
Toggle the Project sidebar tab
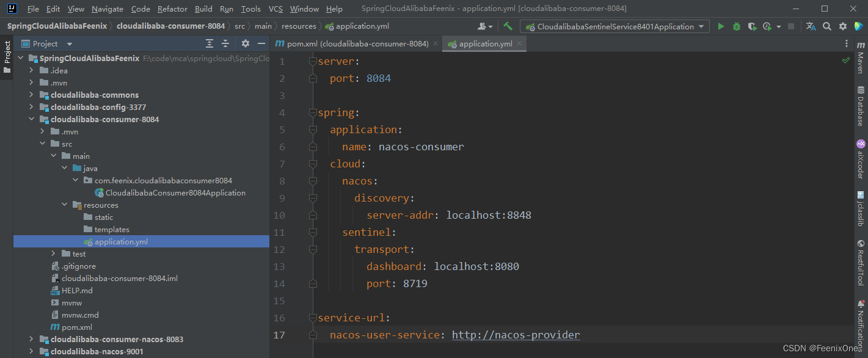click(7, 57)
